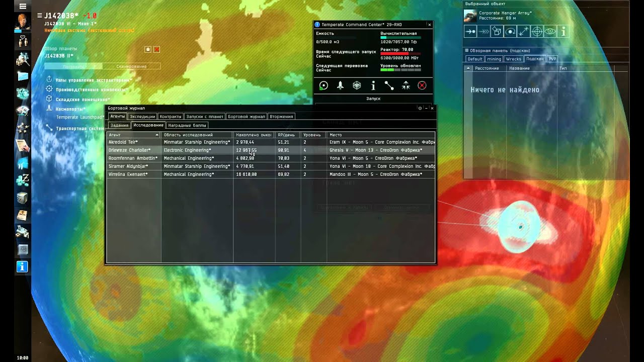Open cargo icon for Corporate Hangar Array

coord(497,31)
